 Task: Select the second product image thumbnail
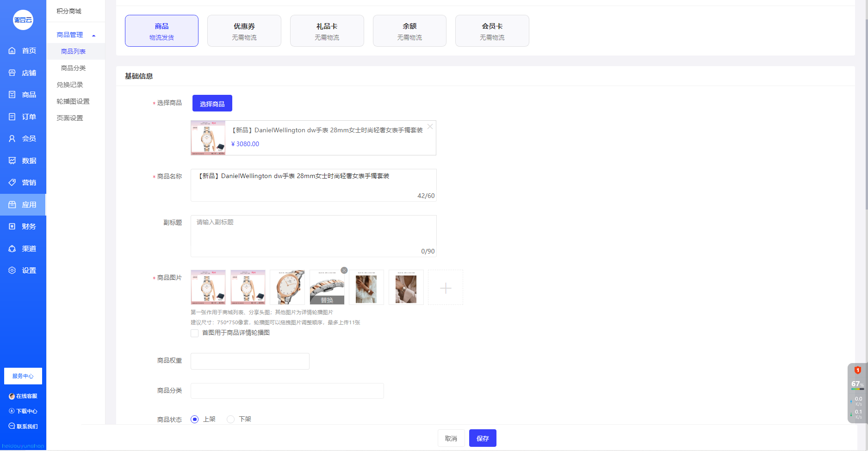(x=248, y=287)
